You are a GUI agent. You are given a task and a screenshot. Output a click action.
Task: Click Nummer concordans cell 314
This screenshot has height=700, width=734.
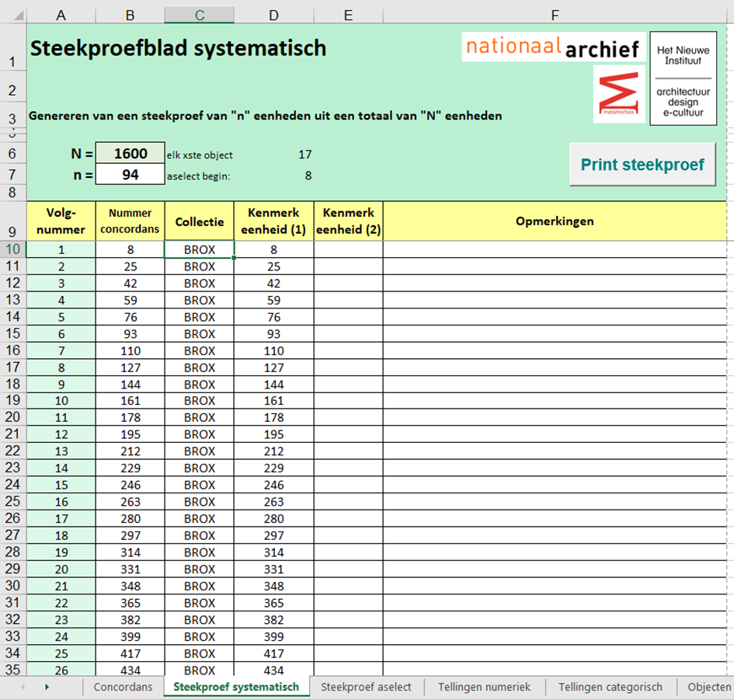[x=130, y=552]
